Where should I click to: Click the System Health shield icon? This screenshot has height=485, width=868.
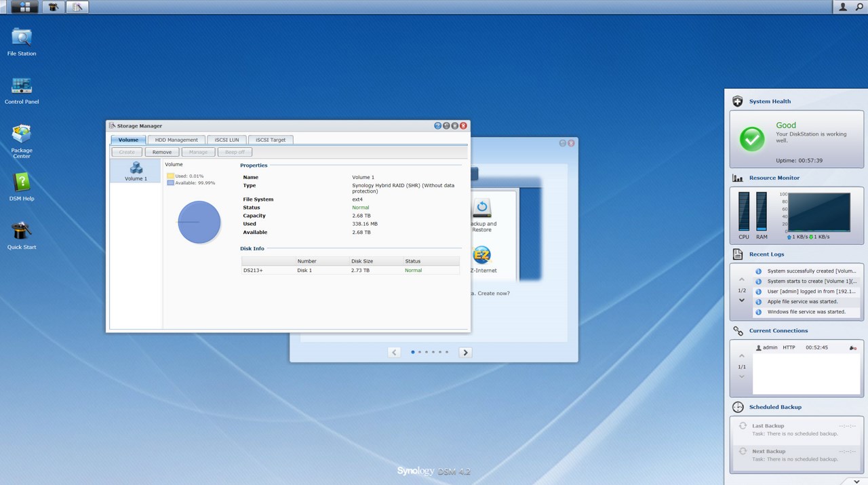[738, 101]
